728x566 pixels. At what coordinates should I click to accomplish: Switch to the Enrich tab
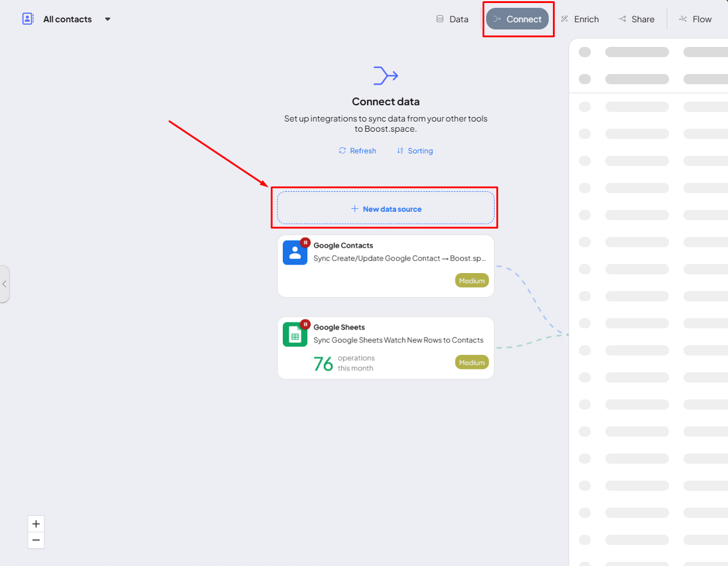tap(580, 19)
